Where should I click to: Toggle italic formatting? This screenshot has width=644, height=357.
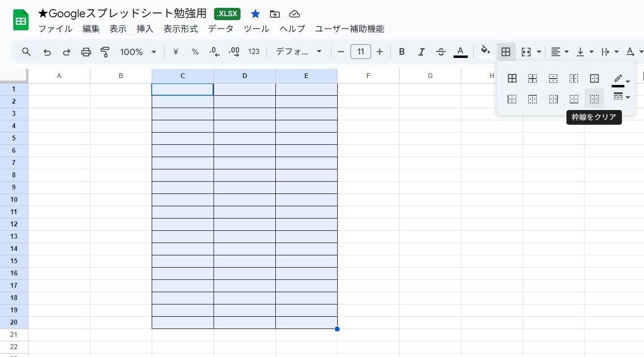tap(421, 52)
